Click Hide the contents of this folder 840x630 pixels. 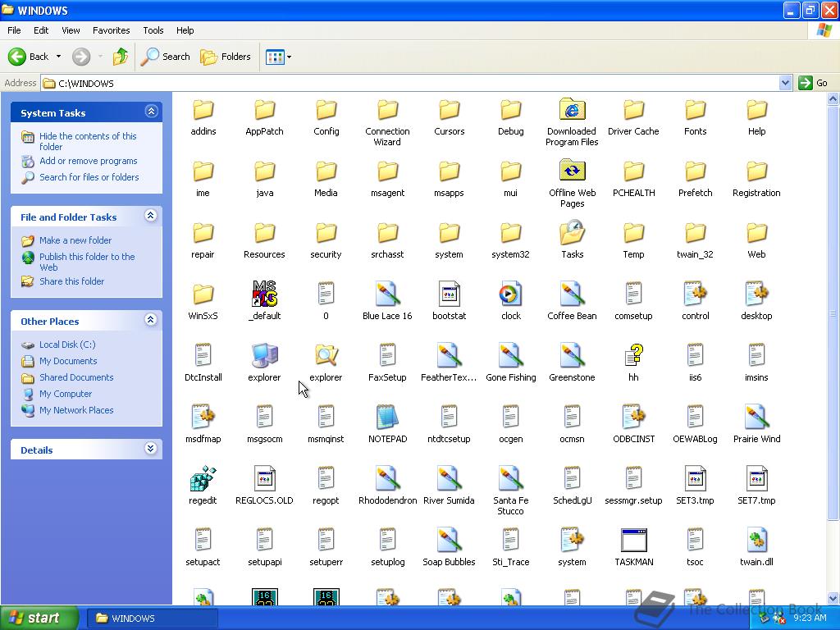click(x=88, y=141)
